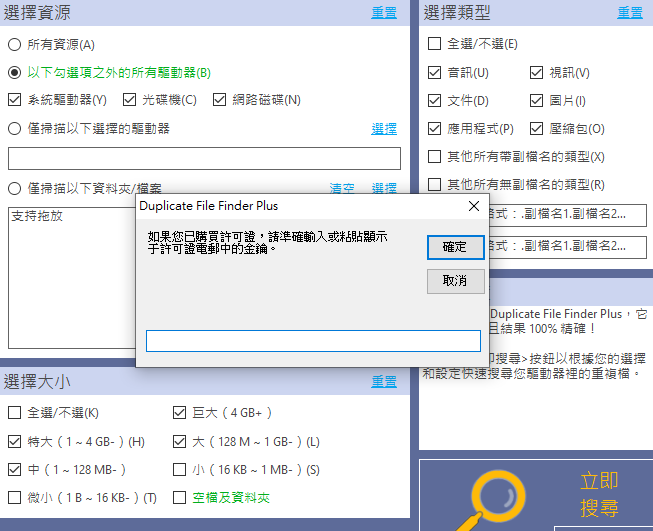Click the second 副檔名1.副檔名2 extension field
653x531 pixels.
tap(568, 247)
